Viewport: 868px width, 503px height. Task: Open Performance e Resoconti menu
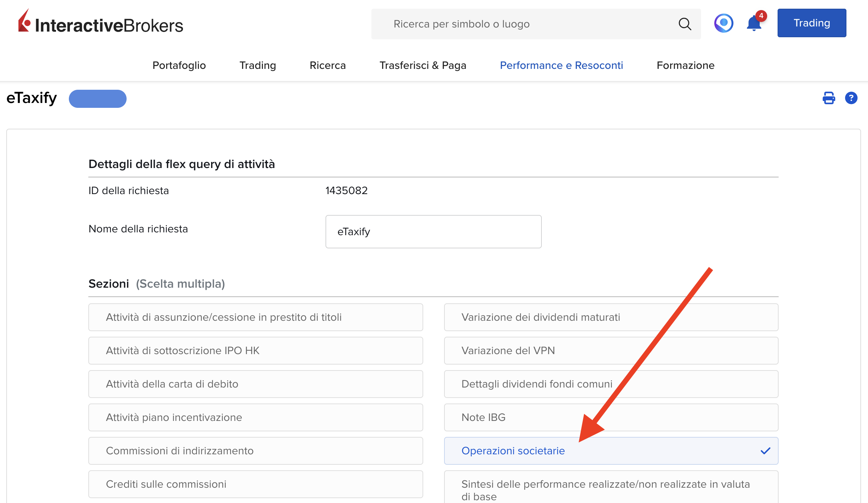click(x=561, y=65)
